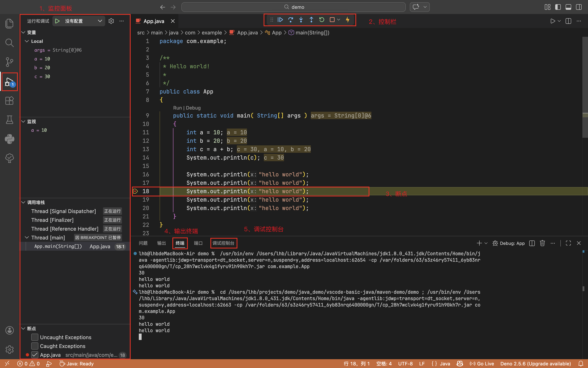Viewport: 588px width, 368px height.
Task: Open the Search view in activity bar
Action: (x=9, y=43)
